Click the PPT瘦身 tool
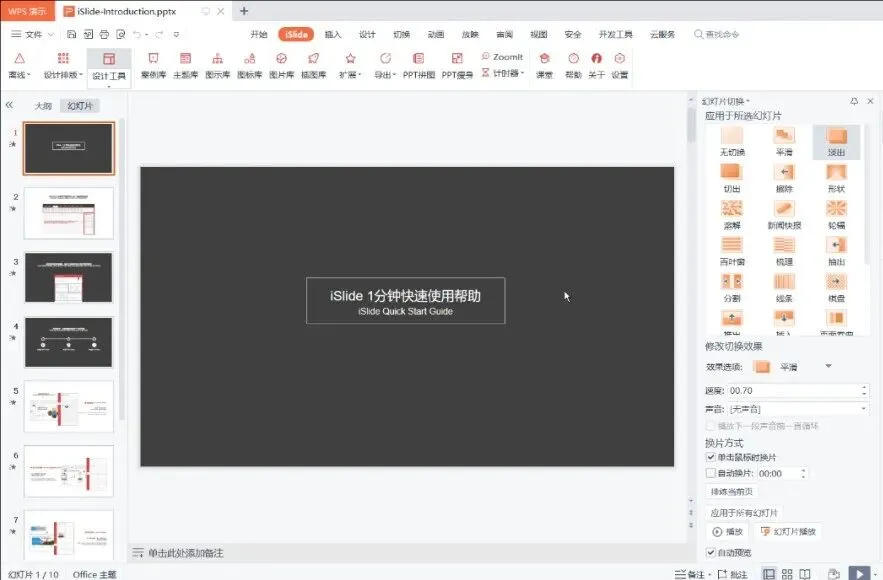The height and width of the screenshot is (580, 883). click(x=457, y=65)
